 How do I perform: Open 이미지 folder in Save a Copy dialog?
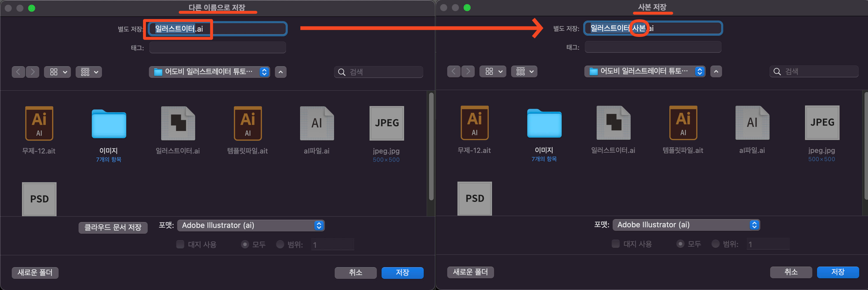click(x=544, y=123)
